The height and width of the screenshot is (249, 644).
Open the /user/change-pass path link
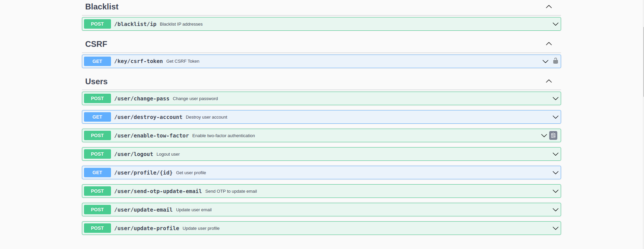(142, 98)
